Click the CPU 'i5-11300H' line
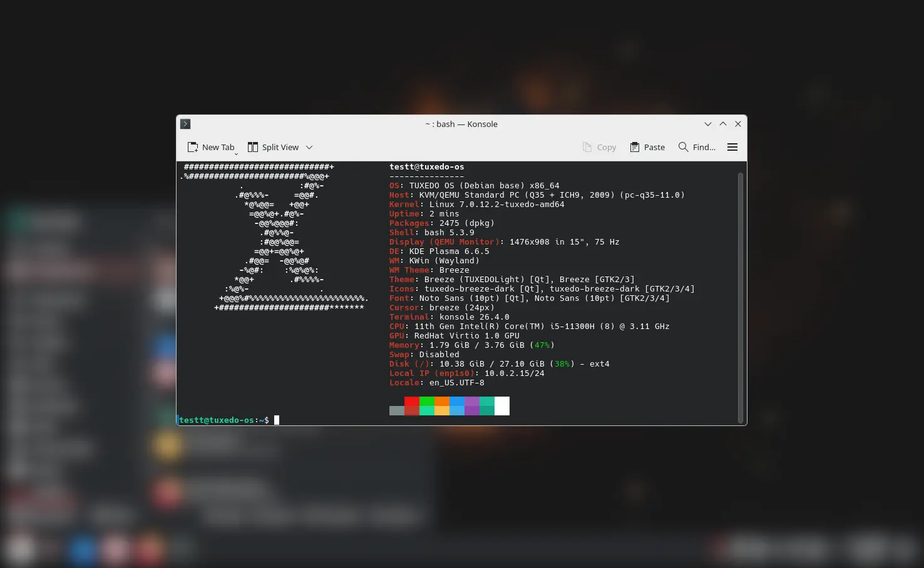Screen dimensions: 924x568 (x=530, y=327)
